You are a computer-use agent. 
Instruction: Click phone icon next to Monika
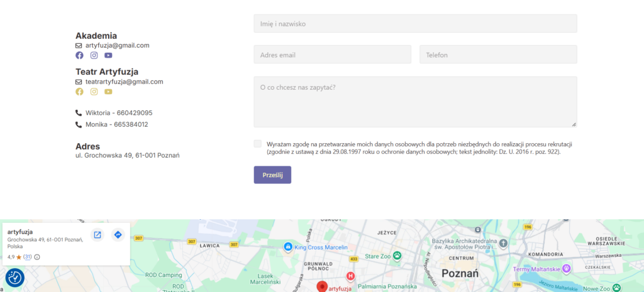coord(79,124)
